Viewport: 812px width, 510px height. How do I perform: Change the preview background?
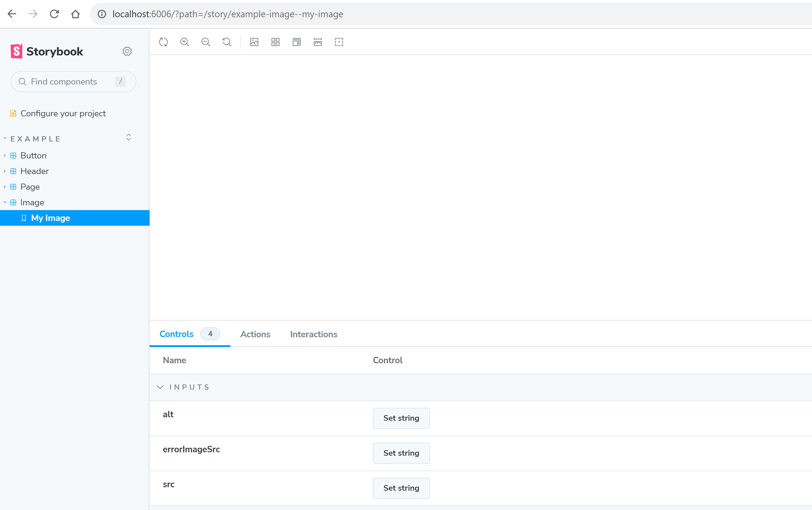[254, 42]
